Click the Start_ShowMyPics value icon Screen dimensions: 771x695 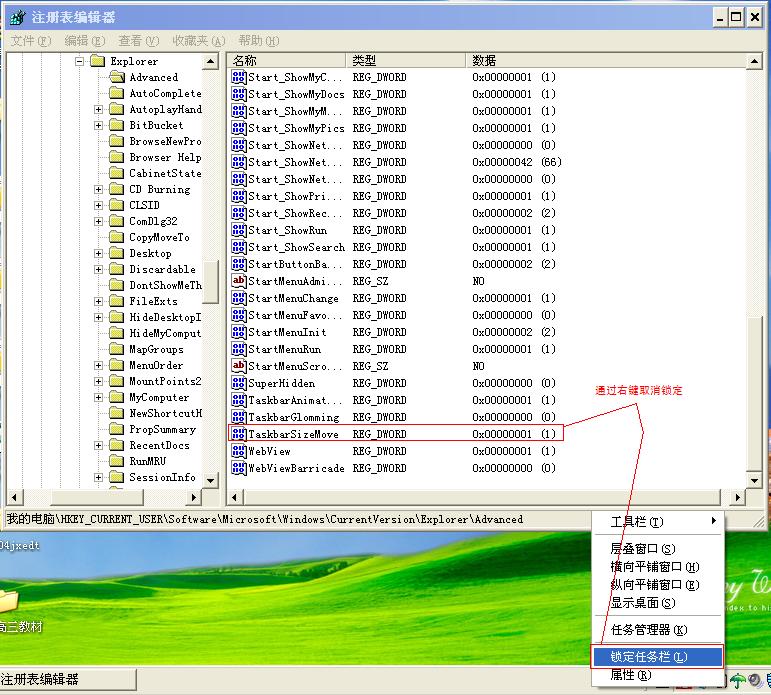238,128
